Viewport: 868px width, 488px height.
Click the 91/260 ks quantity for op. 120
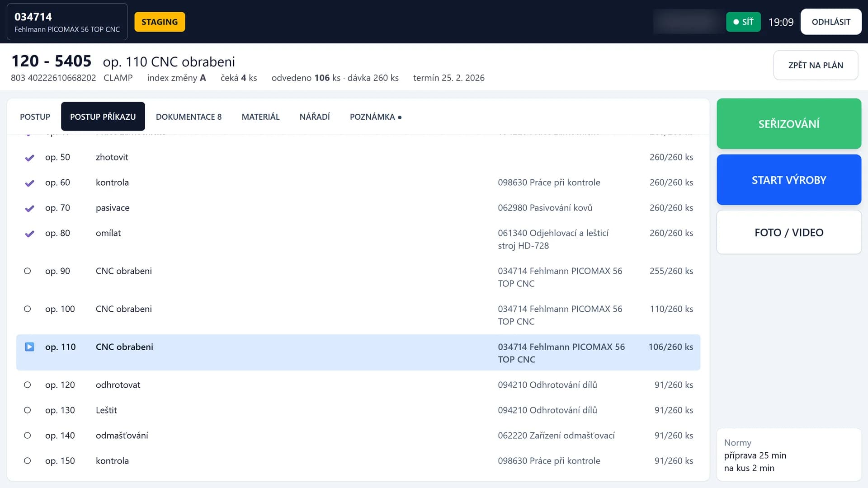[x=674, y=385]
